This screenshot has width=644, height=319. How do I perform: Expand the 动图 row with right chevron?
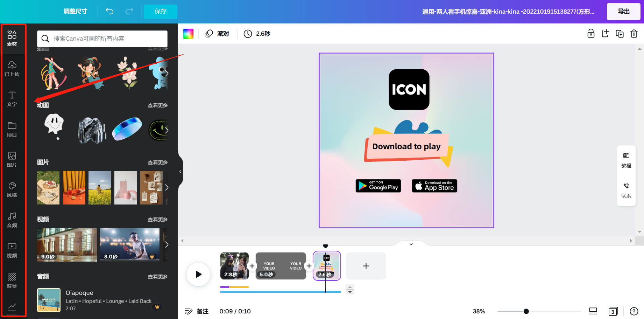[x=167, y=130]
